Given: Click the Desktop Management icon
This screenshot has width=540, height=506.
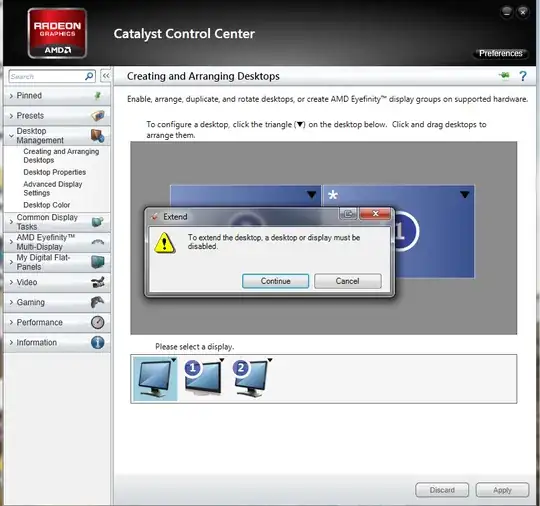Looking at the screenshot, I should click(98, 136).
